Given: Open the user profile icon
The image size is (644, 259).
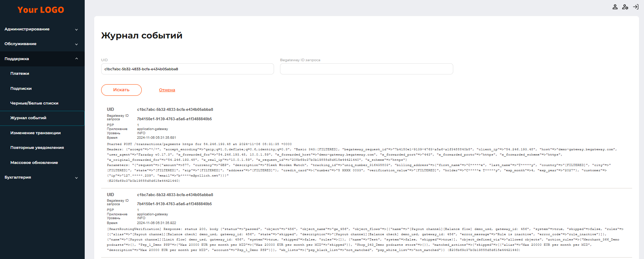Looking at the screenshot, I should coord(615,7).
